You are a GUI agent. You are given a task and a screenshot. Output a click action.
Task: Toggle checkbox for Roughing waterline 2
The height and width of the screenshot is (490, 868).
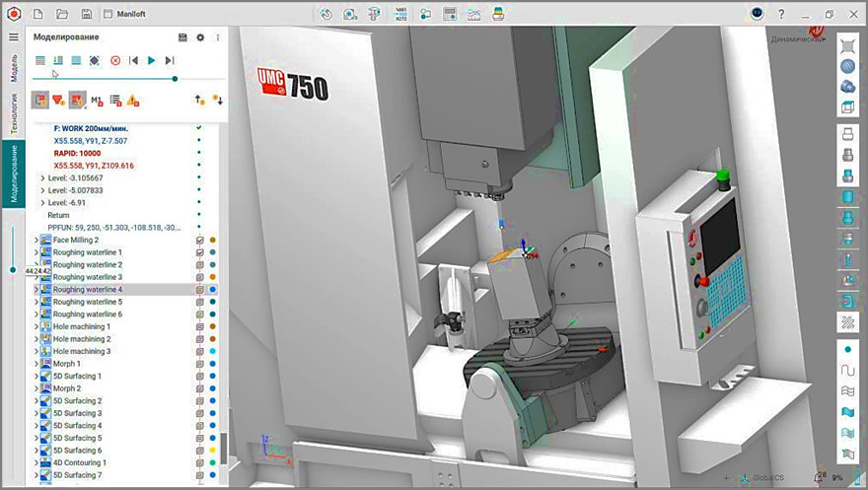(x=200, y=265)
